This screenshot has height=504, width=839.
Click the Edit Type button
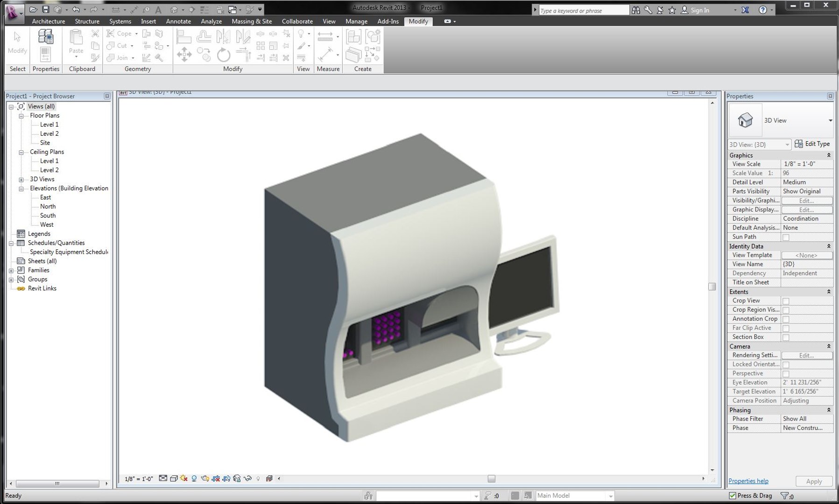812,144
